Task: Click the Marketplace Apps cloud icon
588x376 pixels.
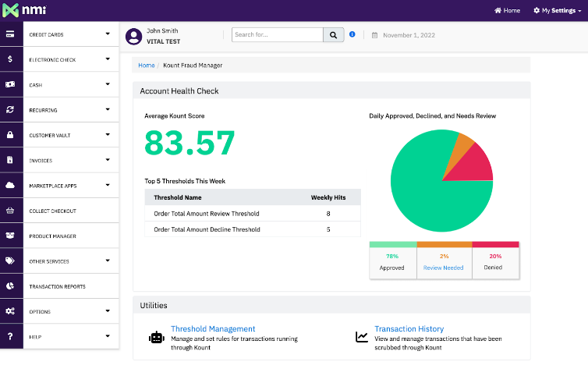Action: pyautogui.click(x=10, y=185)
